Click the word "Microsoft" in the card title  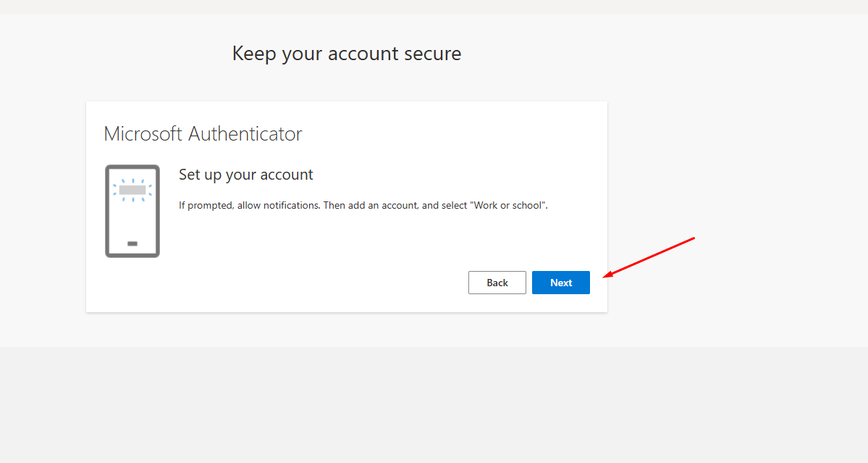coord(143,134)
